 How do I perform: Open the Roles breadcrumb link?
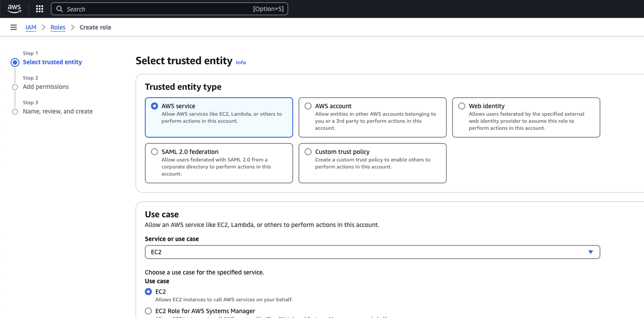(x=58, y=27)
